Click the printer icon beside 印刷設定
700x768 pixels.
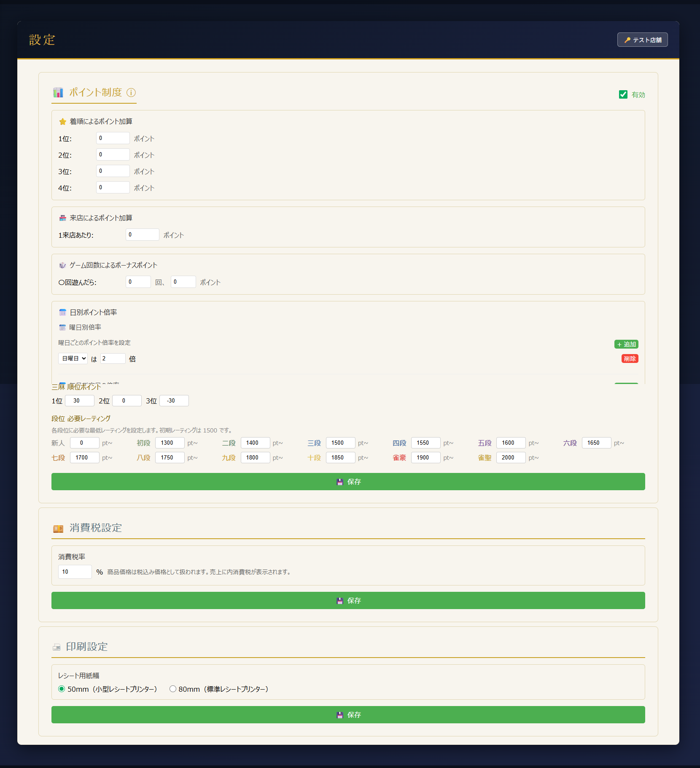(57, 647)
